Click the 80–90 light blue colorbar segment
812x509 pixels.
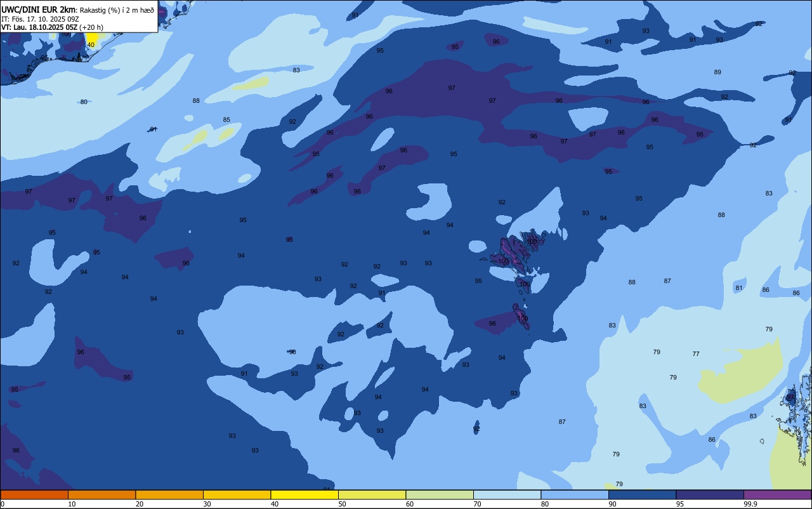575,494
